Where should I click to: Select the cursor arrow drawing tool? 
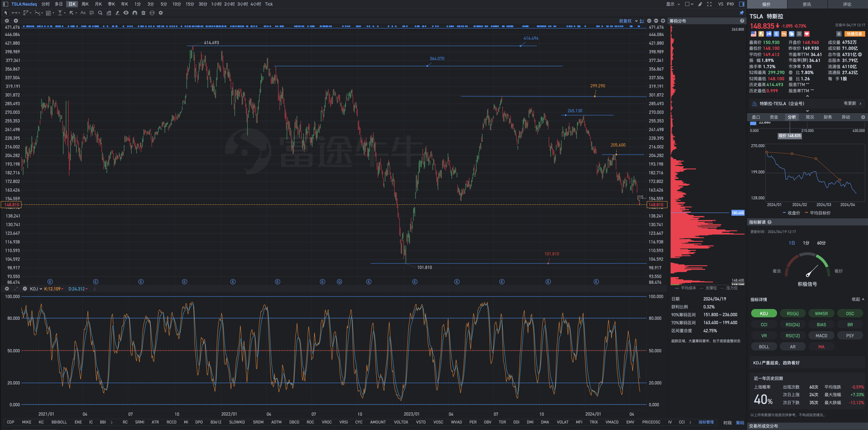click(x=6, y=13)
